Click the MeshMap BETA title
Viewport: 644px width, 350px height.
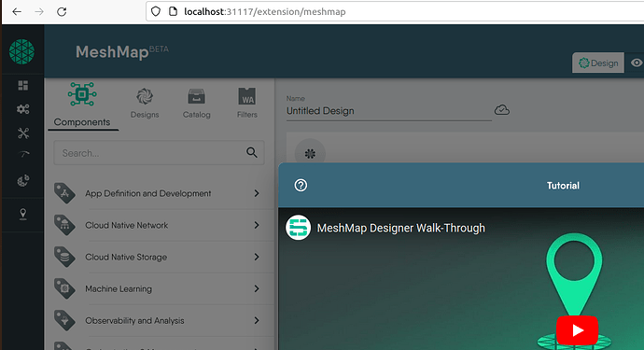[x=122, y=52]
